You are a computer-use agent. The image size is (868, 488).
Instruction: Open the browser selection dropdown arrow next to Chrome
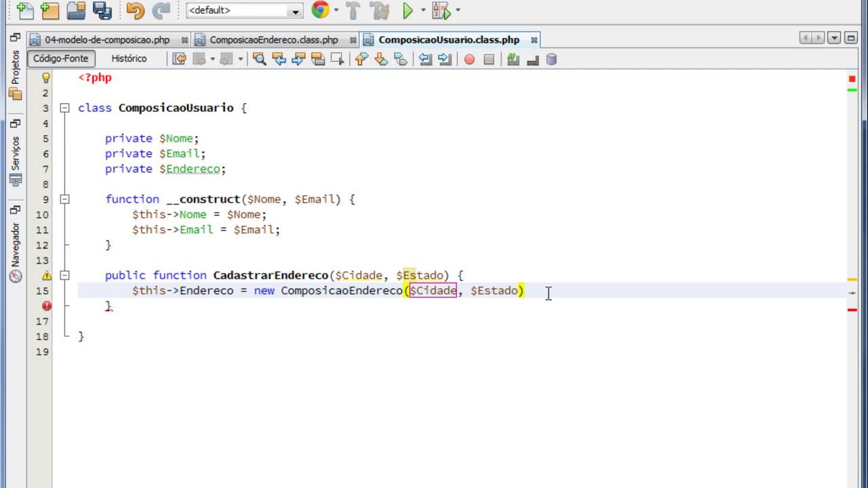coord(336,10)
